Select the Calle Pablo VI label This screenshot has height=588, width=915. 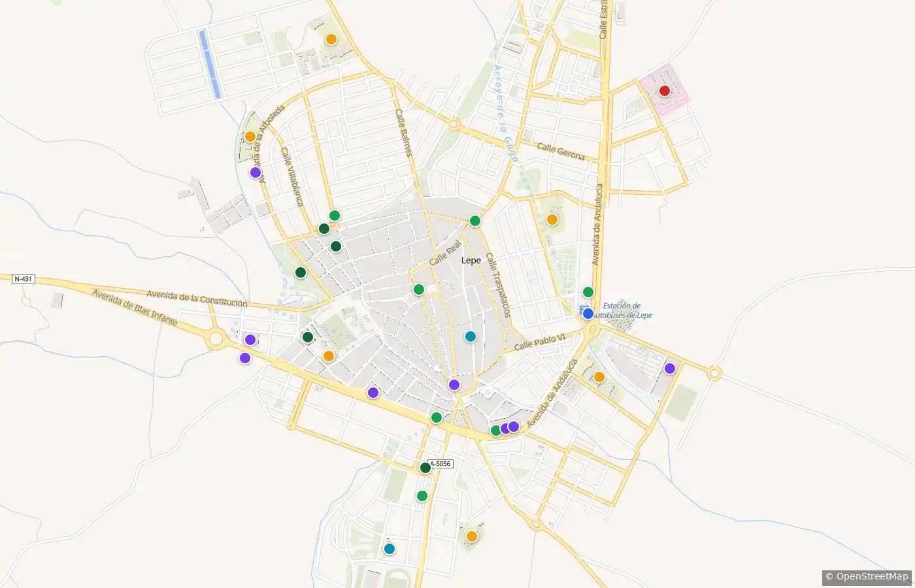(540, 342)
